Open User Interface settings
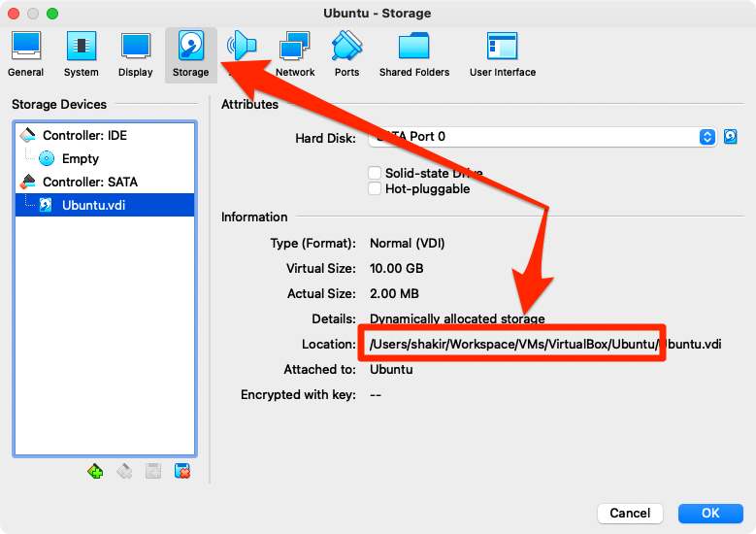 click(x=503, y=54)
